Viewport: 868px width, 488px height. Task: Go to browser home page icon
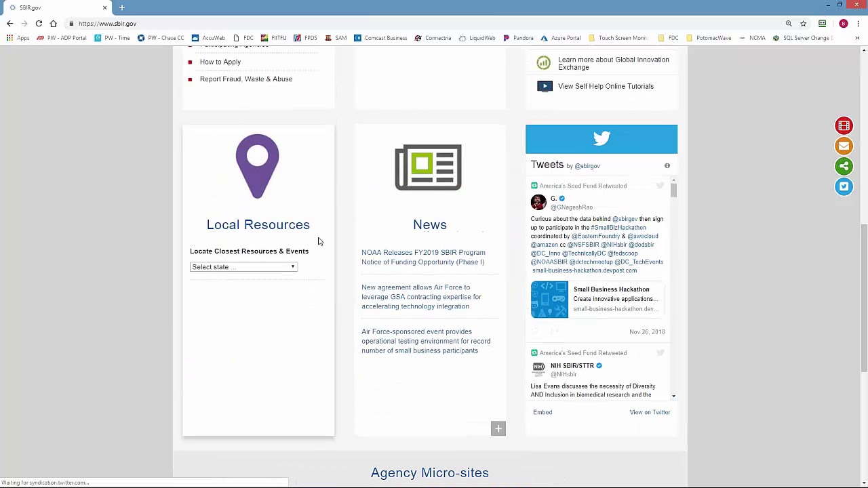tap(53, 24)
